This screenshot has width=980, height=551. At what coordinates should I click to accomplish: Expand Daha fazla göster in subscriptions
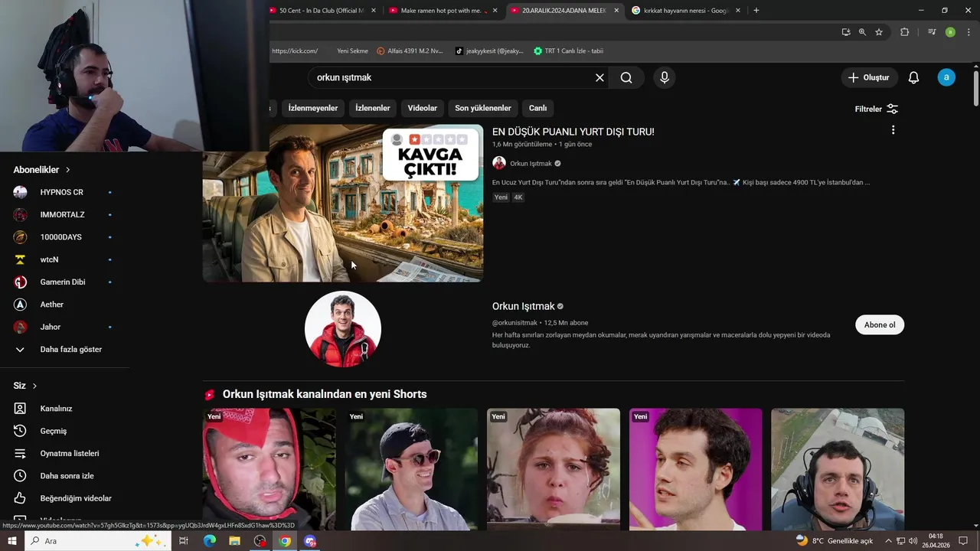tap(70, 349)
